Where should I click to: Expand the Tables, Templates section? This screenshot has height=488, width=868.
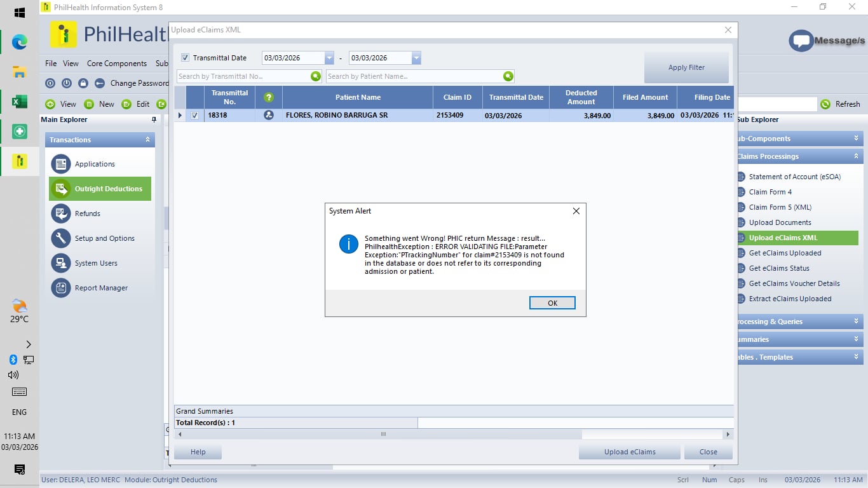coord(856,357)
